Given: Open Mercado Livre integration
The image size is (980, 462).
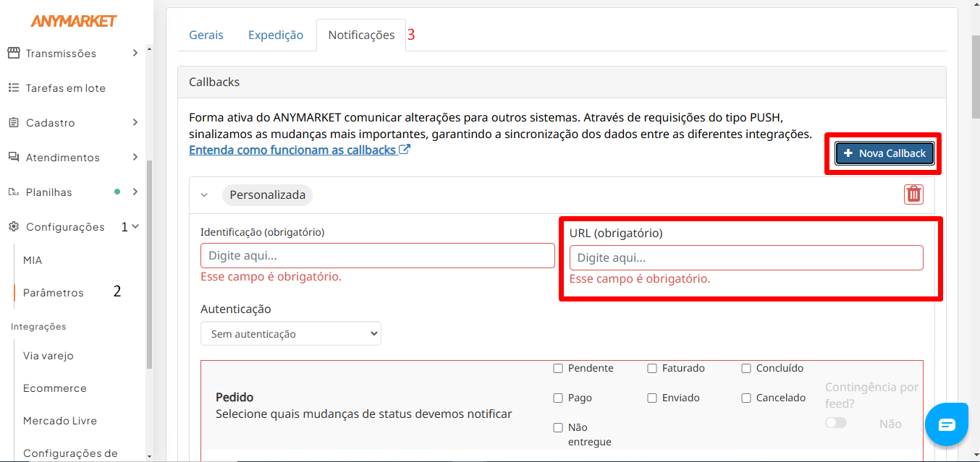Looking at the screenshot, I should [60, 420].
